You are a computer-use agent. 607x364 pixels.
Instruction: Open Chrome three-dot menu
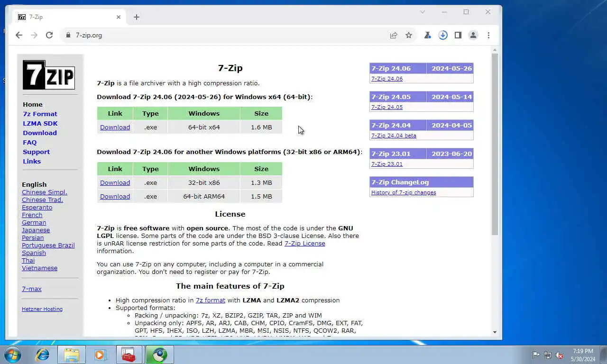coord(488,35)
